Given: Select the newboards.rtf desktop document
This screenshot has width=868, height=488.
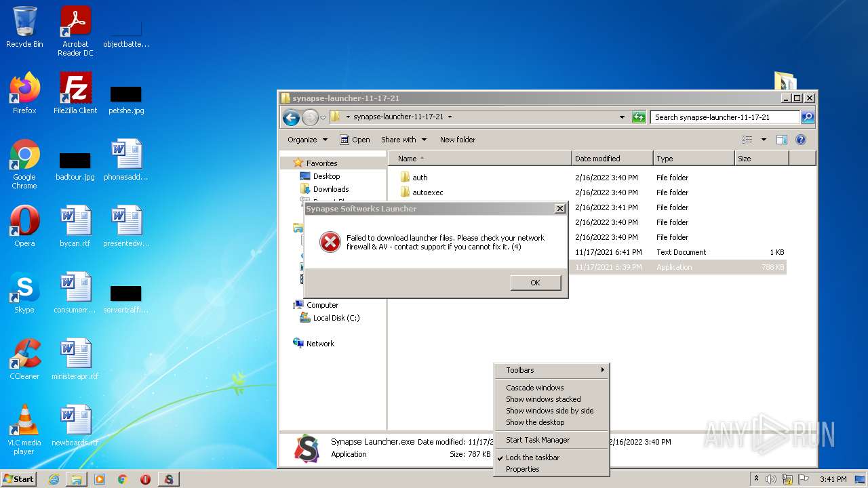Looking at the screenshot, I should pyautogui.click(x=75, y=426).
